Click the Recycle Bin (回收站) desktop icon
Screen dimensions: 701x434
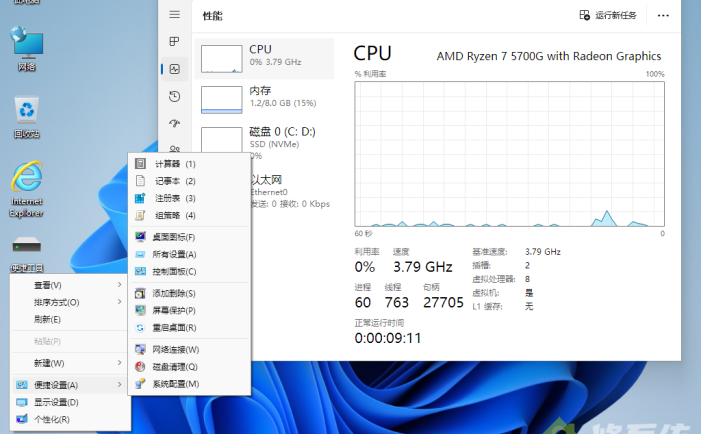point(27,116)
